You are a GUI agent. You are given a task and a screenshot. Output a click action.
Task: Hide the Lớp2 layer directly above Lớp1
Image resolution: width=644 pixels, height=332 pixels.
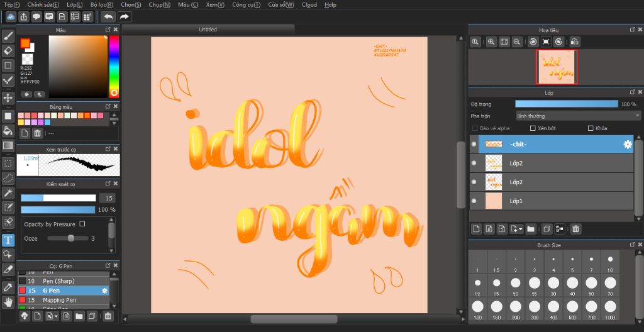point(474,182)
